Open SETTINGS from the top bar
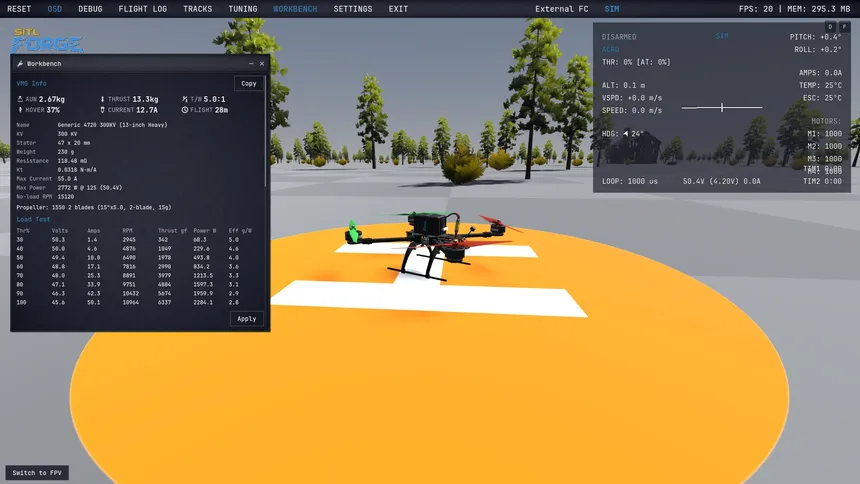 click(353, 9)
